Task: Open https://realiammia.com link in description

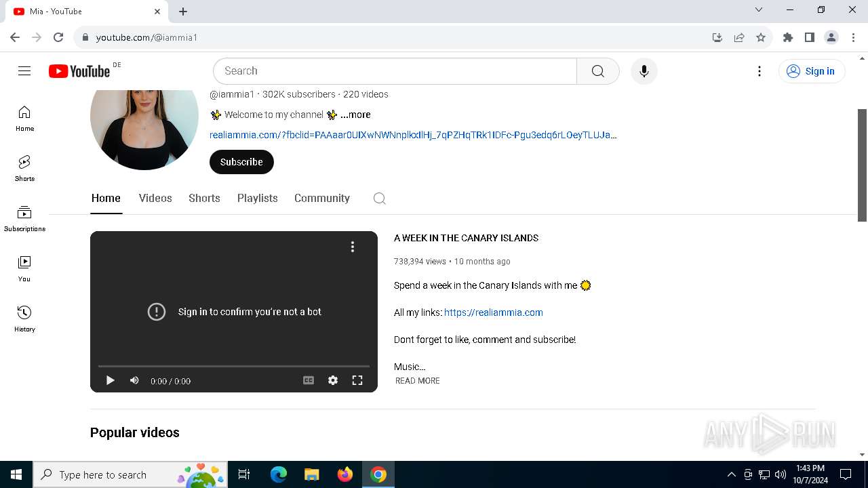Action: tap(494, 312)
